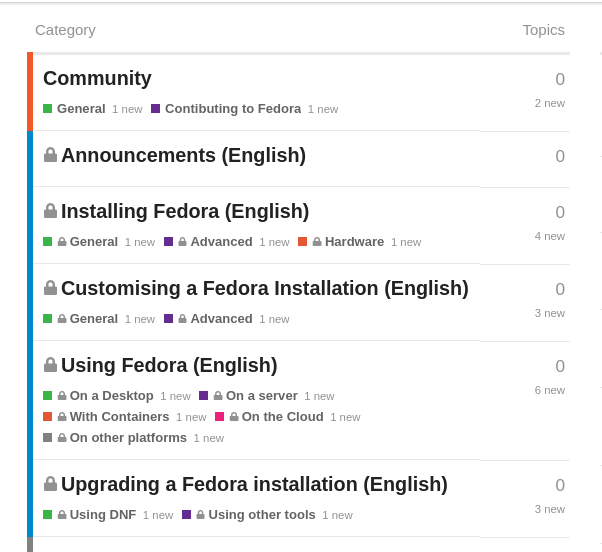Open the With Containers subcategory
This screenshot has width=602, height=552.
(x=119, y=416)
